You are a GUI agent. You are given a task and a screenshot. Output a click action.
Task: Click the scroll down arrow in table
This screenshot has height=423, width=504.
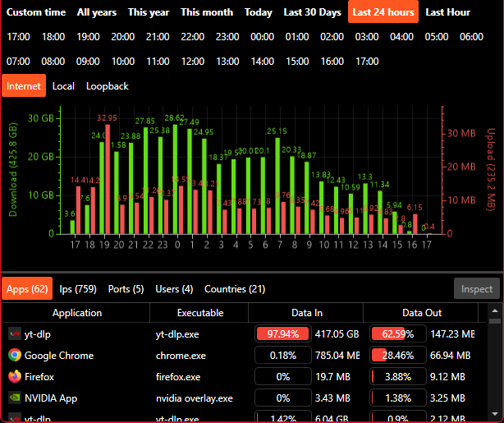[x=495, y=414]
